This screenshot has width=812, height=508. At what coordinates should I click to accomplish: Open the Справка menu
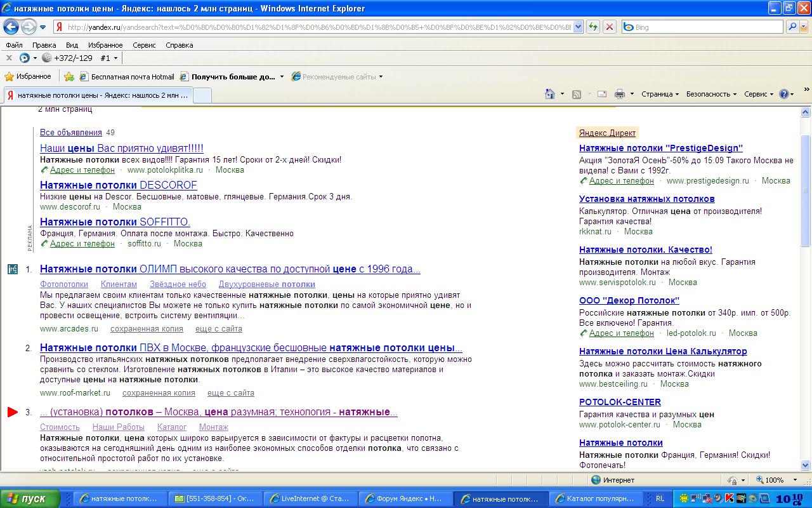[x=180, y=45]
